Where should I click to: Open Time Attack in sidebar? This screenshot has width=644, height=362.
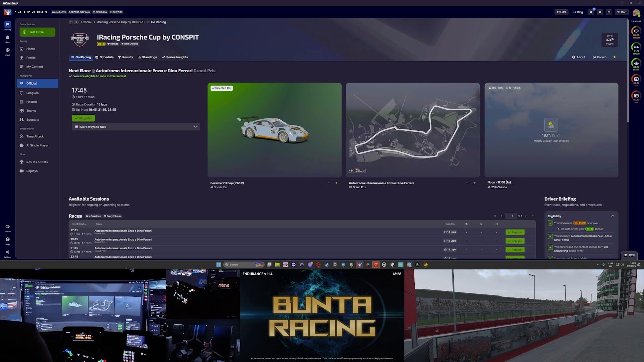coord(38,136)
